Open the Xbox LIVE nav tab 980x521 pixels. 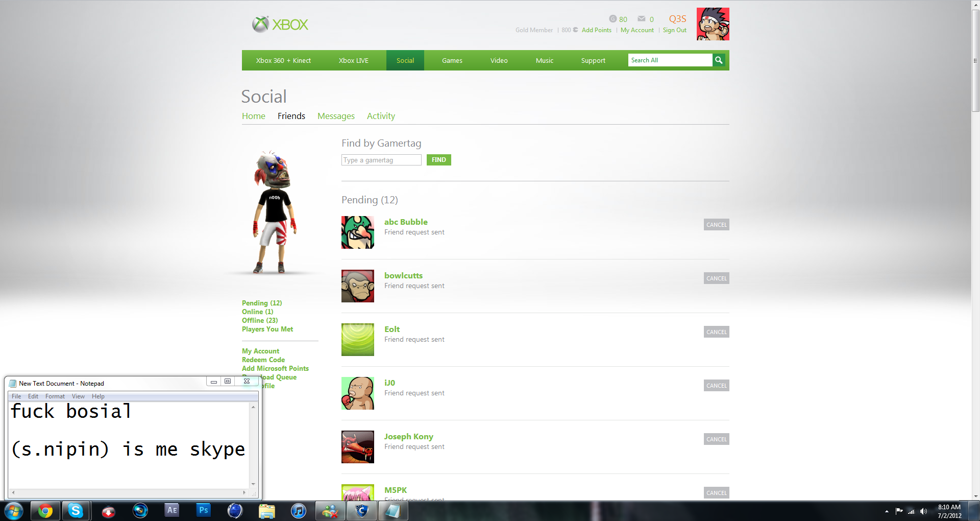click(x=353, y=60)
